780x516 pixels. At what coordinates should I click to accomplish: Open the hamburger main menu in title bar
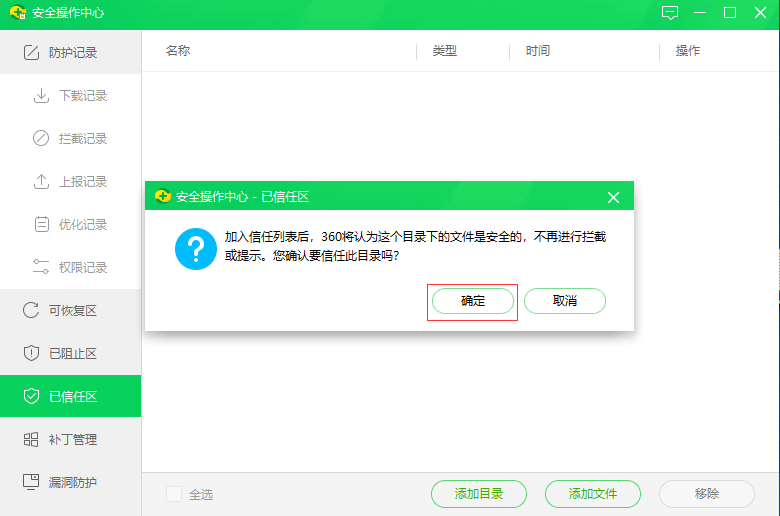click(700, 13)
